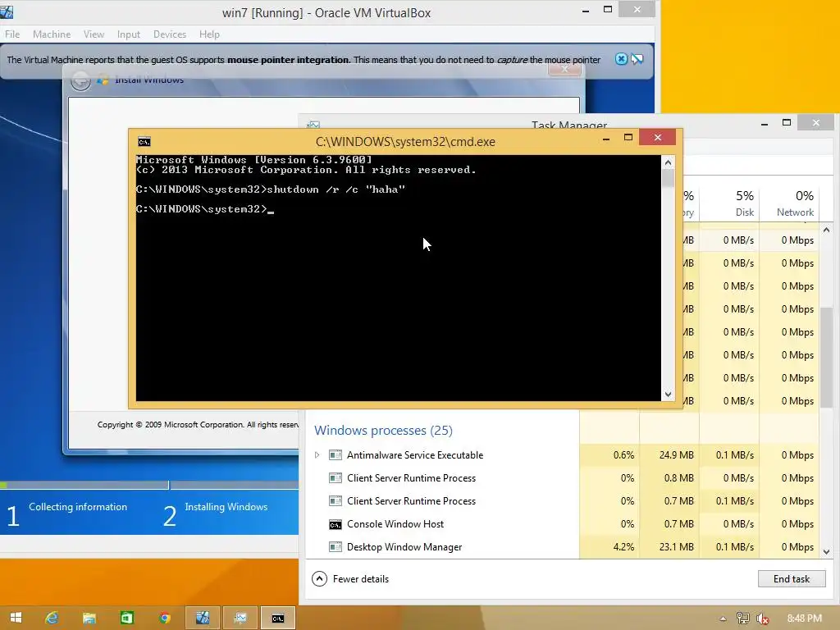Maximize the cmd.exe window

pyautogui.click(x=628, y=138)
